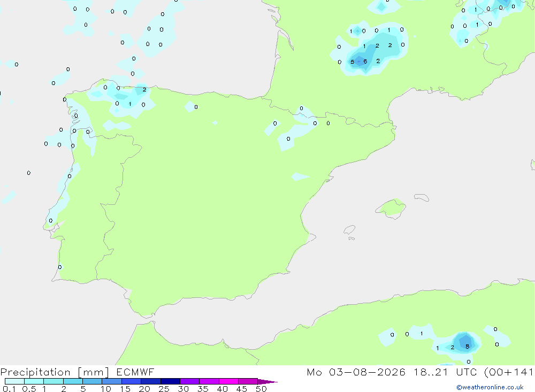Click the legend label '0.5'

coord(29,389)
